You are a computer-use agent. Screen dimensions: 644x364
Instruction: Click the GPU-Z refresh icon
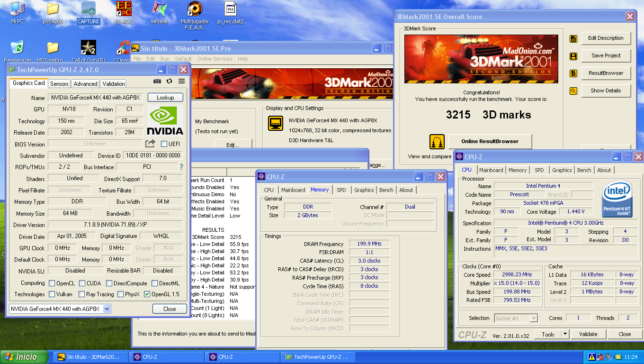169,81
